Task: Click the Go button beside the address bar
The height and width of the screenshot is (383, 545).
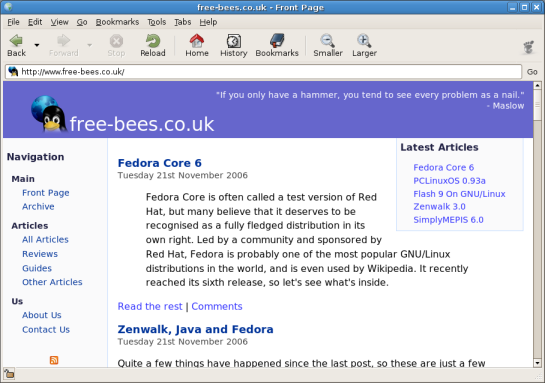Action: point(532,72)
